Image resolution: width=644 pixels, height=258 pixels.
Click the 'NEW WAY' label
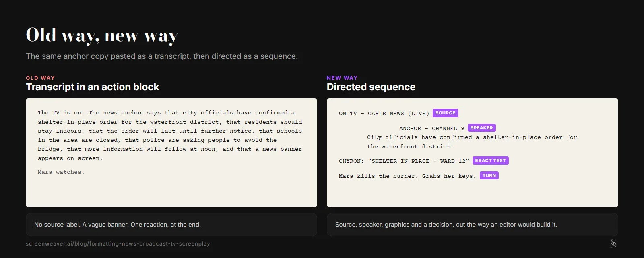click(x=342, y=78)
